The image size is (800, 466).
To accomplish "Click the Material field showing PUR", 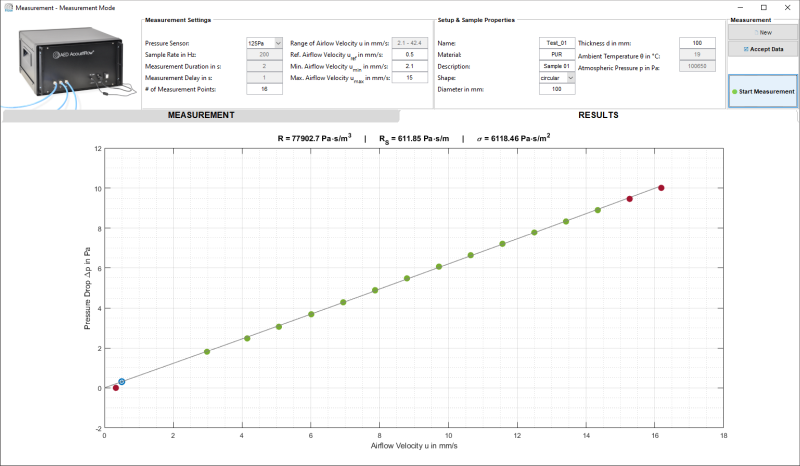I will click(x=557, y=55).
